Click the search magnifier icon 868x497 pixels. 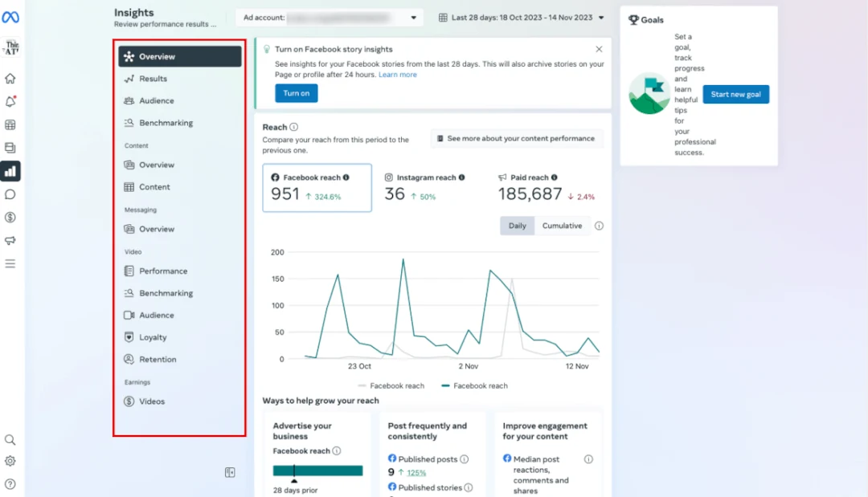pos(10,440)
